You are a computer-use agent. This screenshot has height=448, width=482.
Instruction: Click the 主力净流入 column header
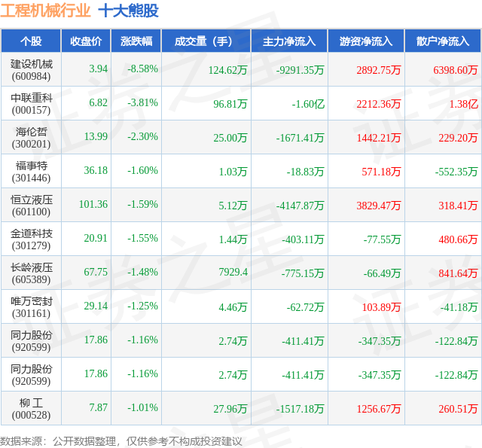tap(289, 41)
